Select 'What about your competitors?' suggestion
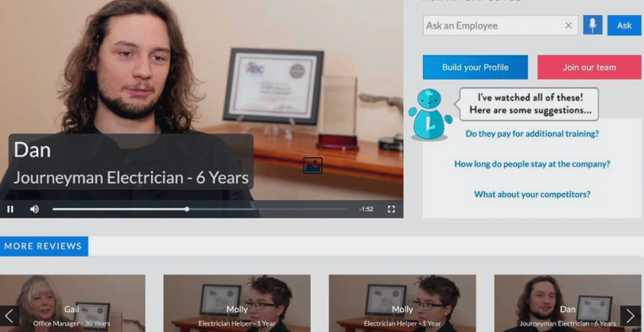Image resolution: width=644 pixels, height=332 pixels. coord(532,194)
